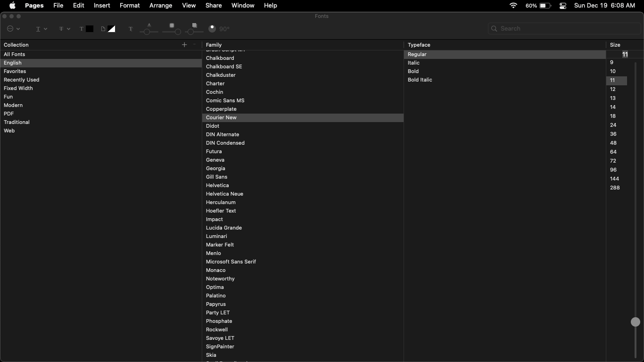Viewport: 644px width, 362px height.
Task: Choose the Georgia font family
Action: [x=303, y=168]
